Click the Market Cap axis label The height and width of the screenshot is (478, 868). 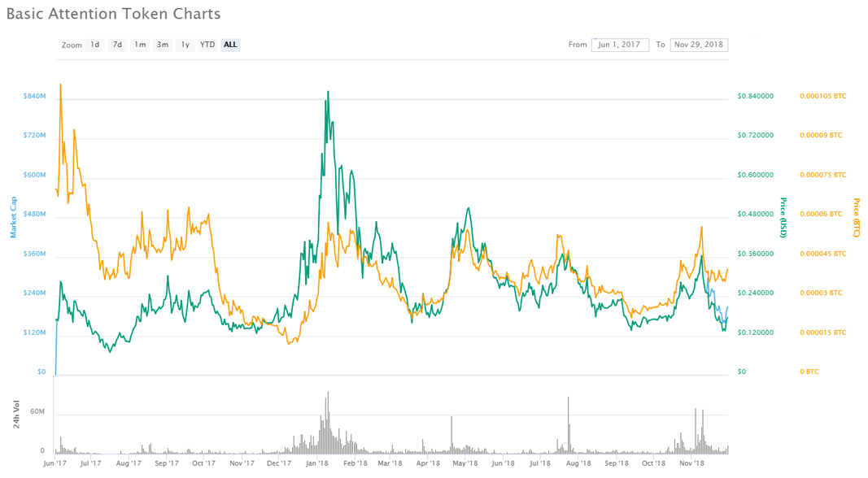tap(14, 217)
